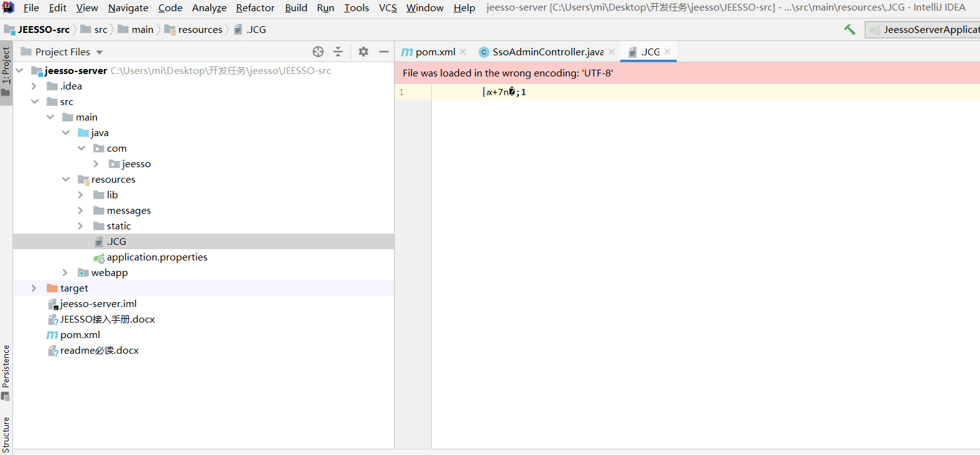
Task: Toggle the Structure tool window button
Action: [6, 435]
